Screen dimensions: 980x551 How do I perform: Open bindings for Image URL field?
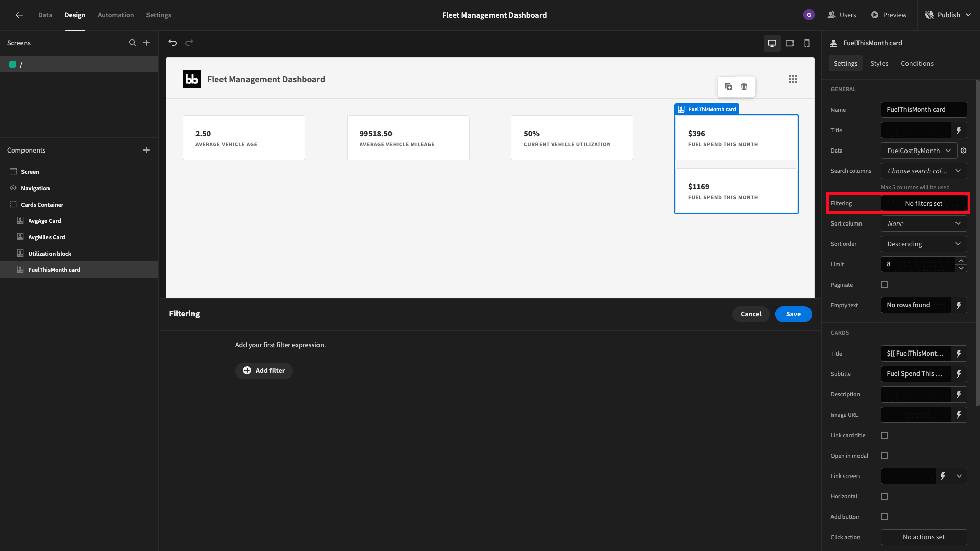pyautogui.click(x=959, y=415)
